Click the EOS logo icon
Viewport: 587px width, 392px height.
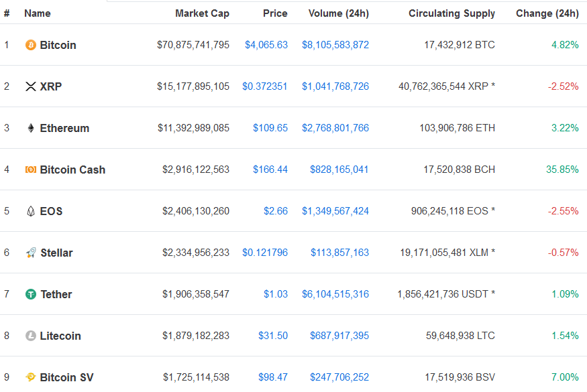coord(31,211)
